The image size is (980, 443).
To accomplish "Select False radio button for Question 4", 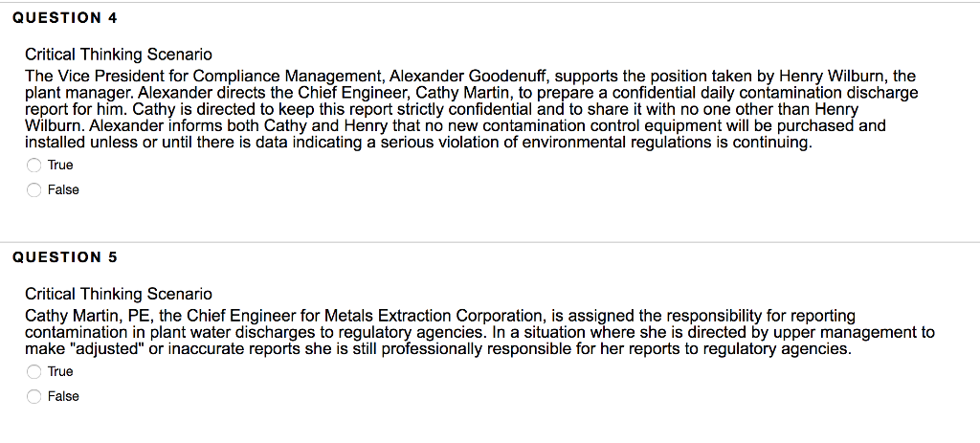I will point(34,189).
